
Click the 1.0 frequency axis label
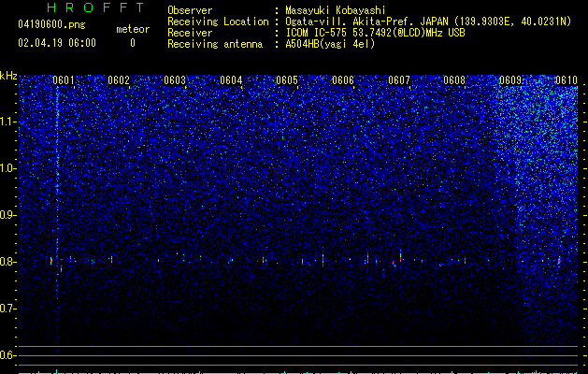7,168
